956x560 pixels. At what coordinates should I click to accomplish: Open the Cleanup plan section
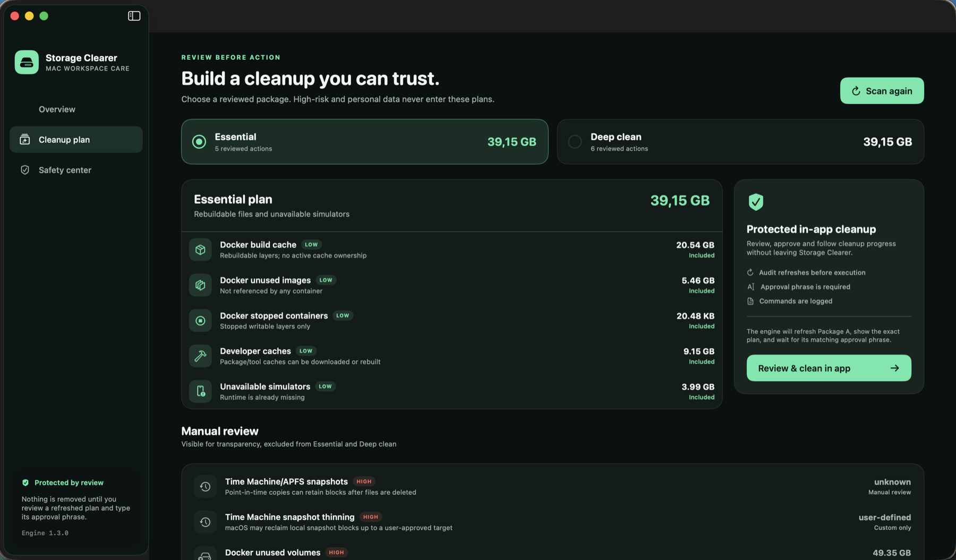(x=76, y=140)
